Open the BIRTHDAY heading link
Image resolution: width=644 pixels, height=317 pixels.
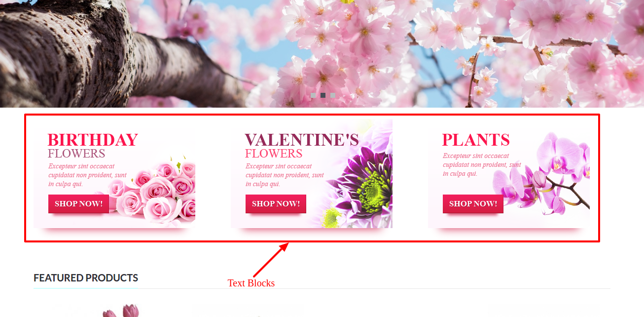coord(93,140)
